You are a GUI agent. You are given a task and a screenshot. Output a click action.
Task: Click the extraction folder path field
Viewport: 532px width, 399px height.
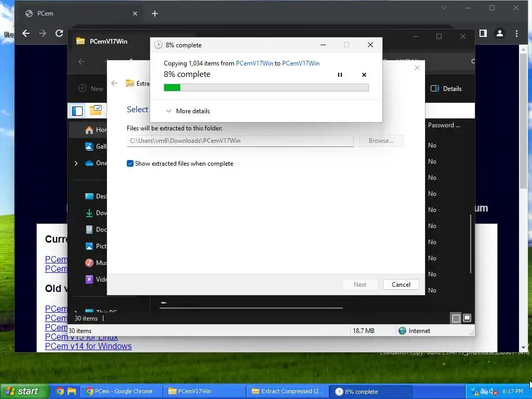[240, 141]
